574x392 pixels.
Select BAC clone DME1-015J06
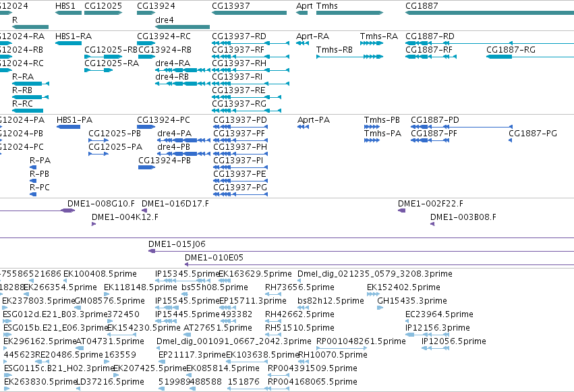click(x=361, y=251)
